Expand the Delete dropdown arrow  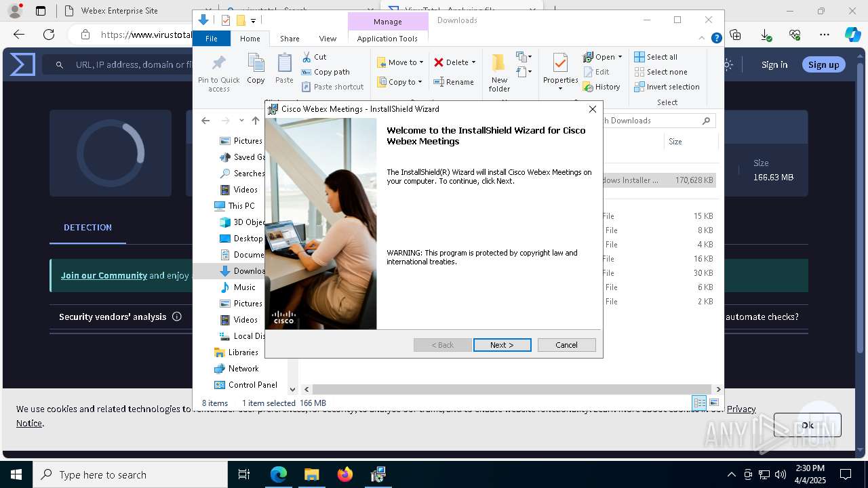point(473,62)
